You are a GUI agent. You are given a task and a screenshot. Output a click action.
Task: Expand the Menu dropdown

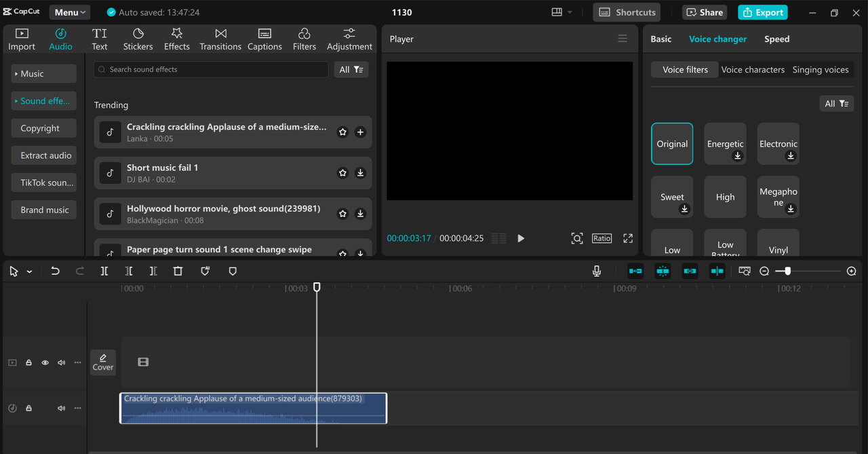pyautogui.click(x=70, y=12)
